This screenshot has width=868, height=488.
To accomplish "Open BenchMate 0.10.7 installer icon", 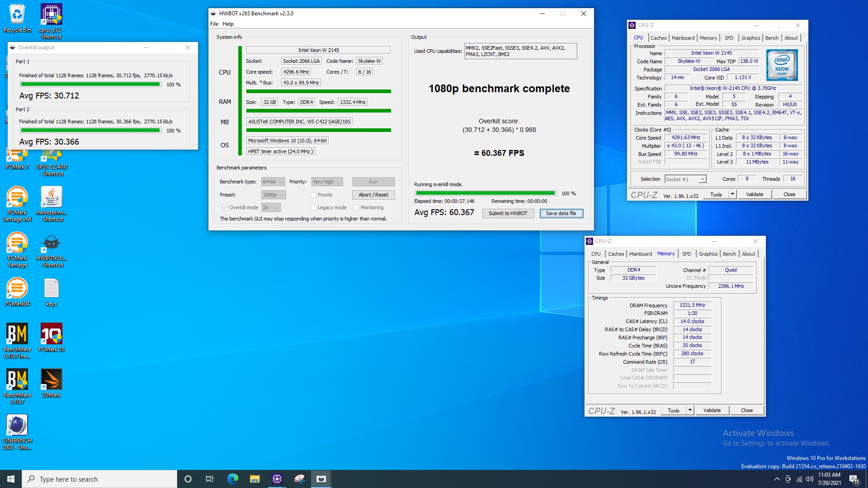I will point(17,341).
